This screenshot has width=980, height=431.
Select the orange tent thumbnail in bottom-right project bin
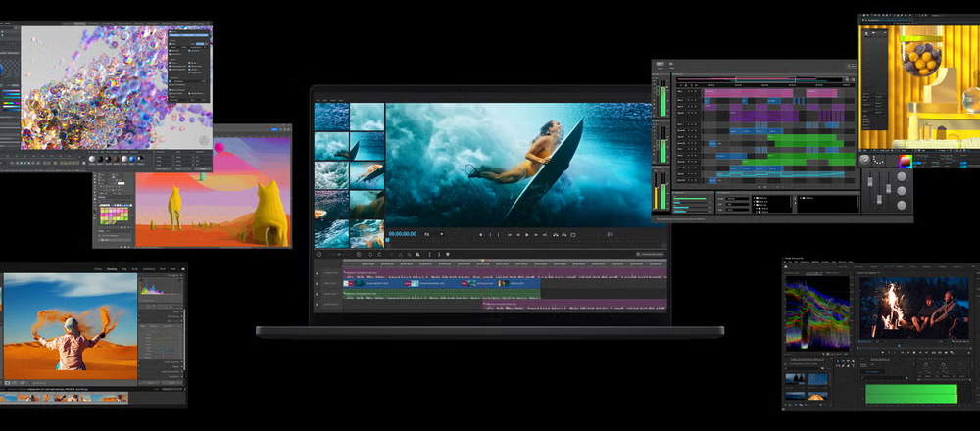(x=818, y=396)
